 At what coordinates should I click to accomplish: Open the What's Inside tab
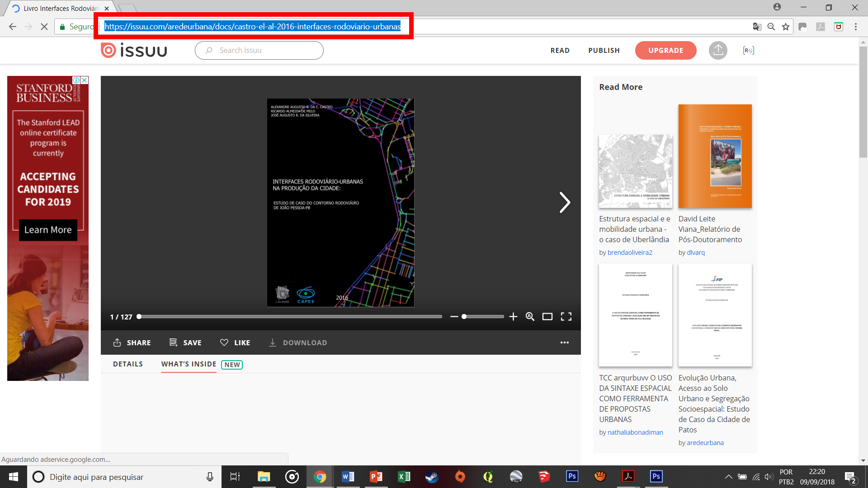coord(189,364)
